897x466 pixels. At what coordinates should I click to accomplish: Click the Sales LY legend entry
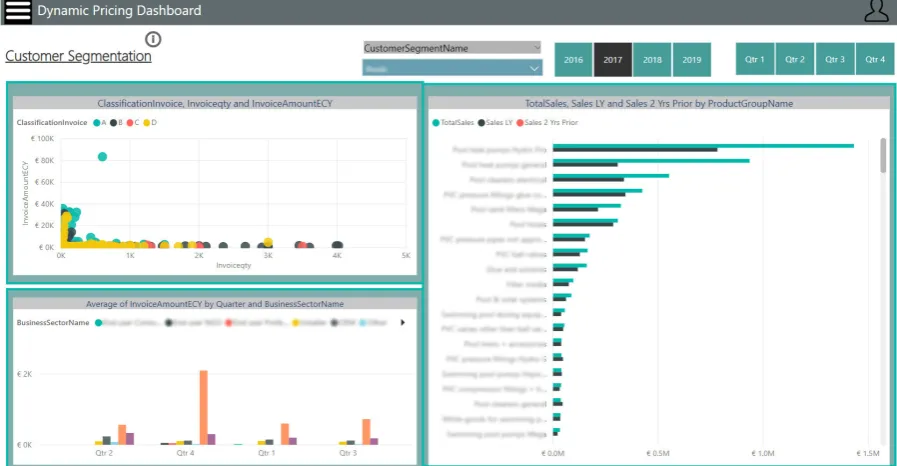pyautogui.click(x=495, y=122)
